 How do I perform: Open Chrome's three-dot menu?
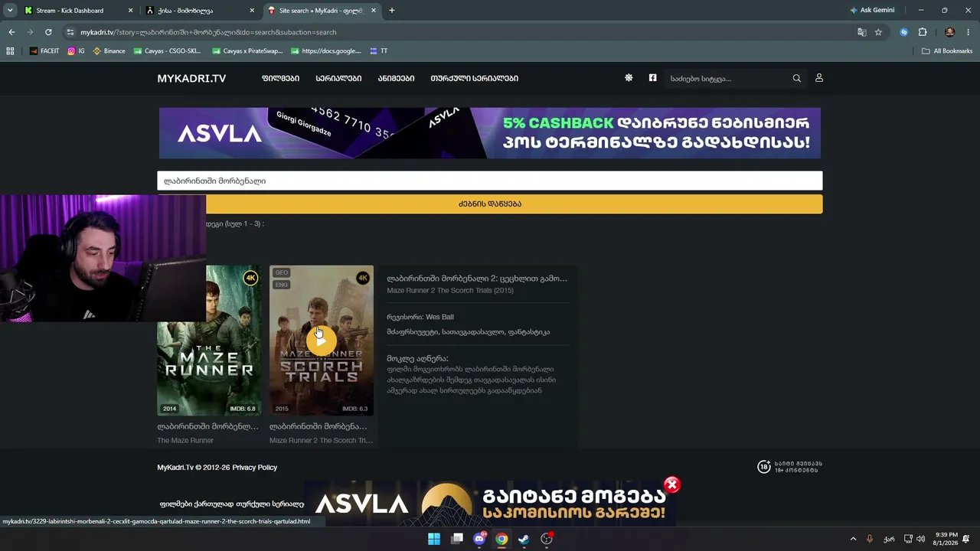(969, 32)
